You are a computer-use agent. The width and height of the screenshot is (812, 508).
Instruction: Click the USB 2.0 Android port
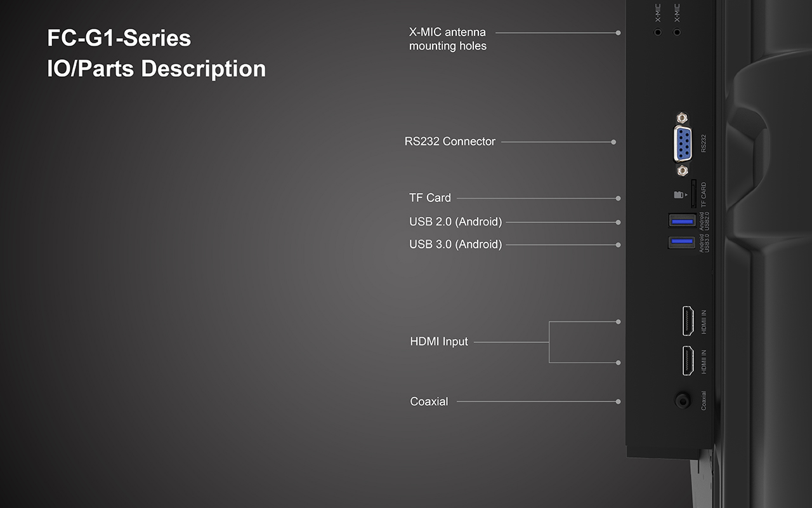(x=682, y=221)
